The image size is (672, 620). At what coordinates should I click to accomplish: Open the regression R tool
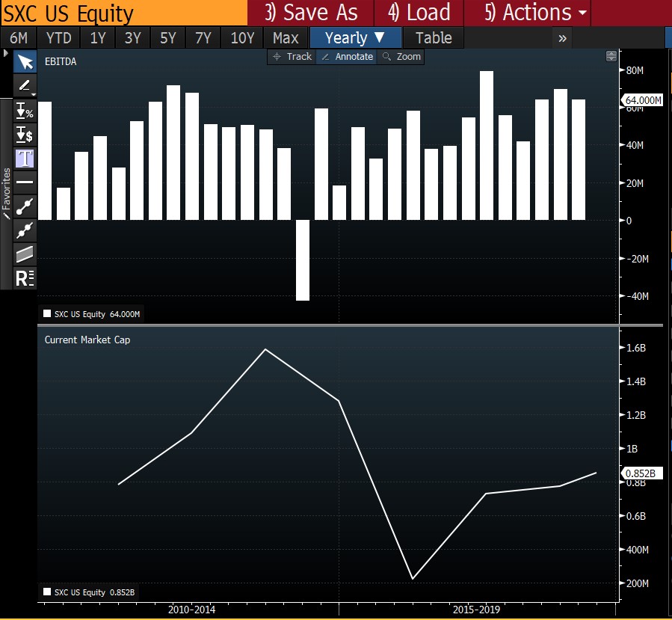(25, 278)
